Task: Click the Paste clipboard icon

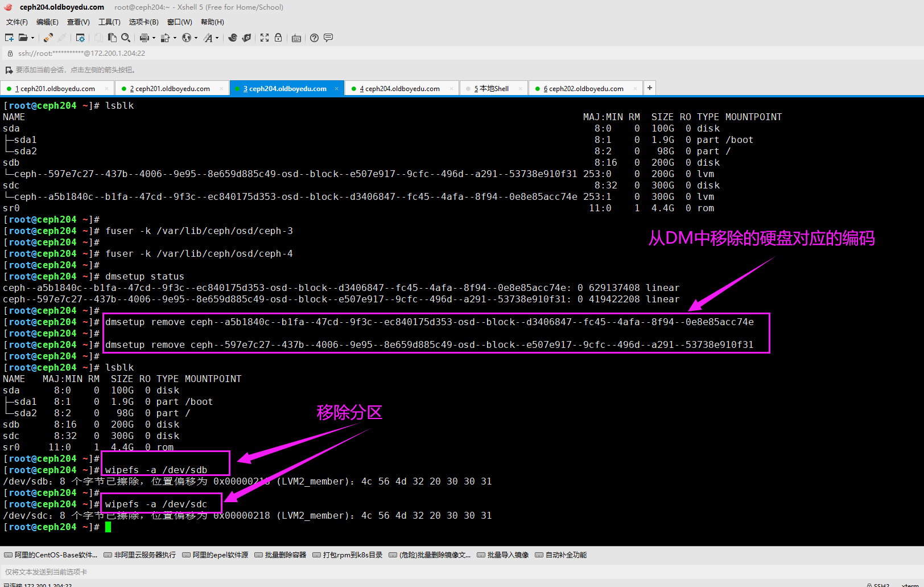Action: [112, 38]
